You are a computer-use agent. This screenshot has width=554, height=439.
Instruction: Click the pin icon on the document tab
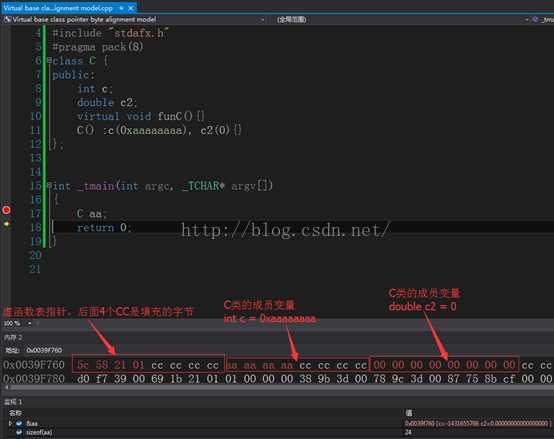[121, 8]
